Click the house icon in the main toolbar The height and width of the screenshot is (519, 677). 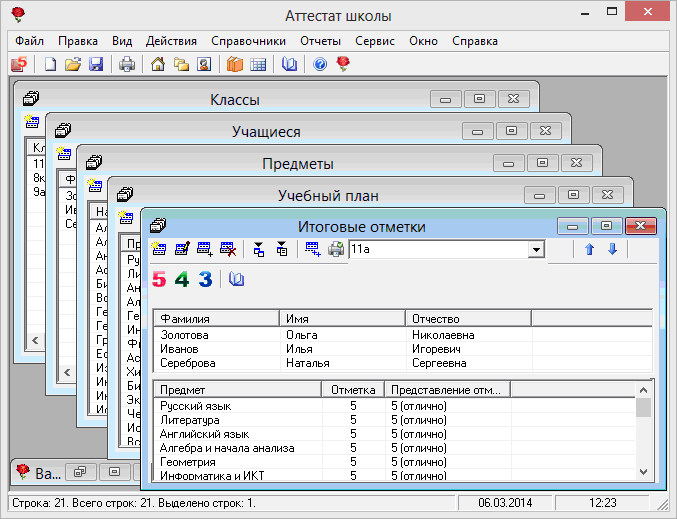157,65
